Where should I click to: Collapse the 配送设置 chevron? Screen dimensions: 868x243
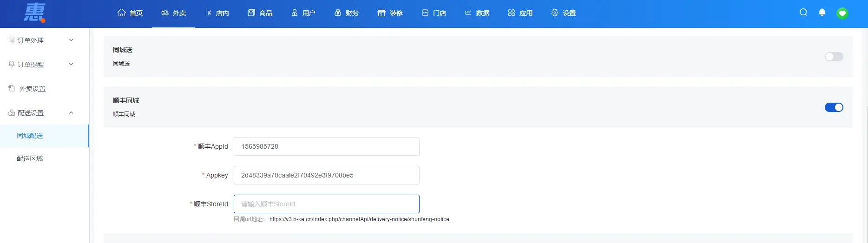[71, 112]
